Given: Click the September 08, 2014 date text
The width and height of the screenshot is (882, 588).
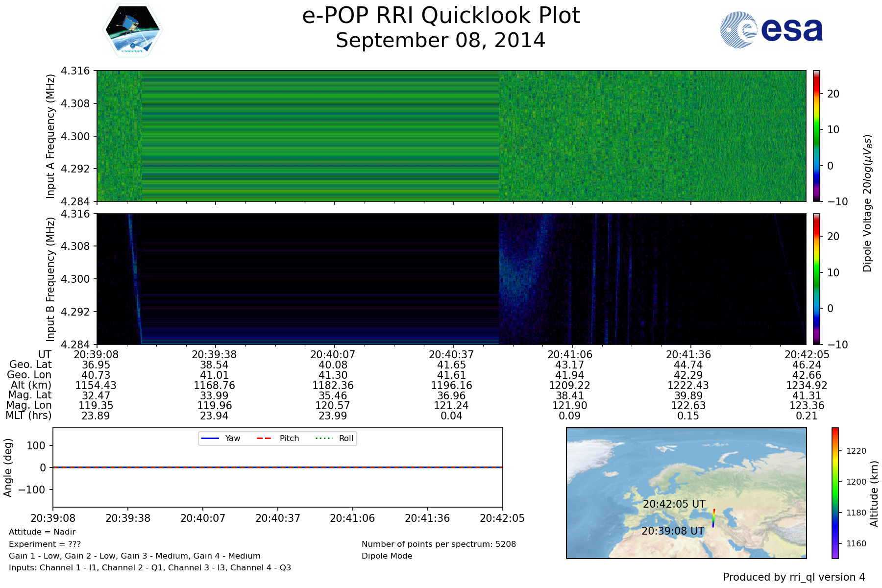Looking at the screenshot, I should point(440,40).
